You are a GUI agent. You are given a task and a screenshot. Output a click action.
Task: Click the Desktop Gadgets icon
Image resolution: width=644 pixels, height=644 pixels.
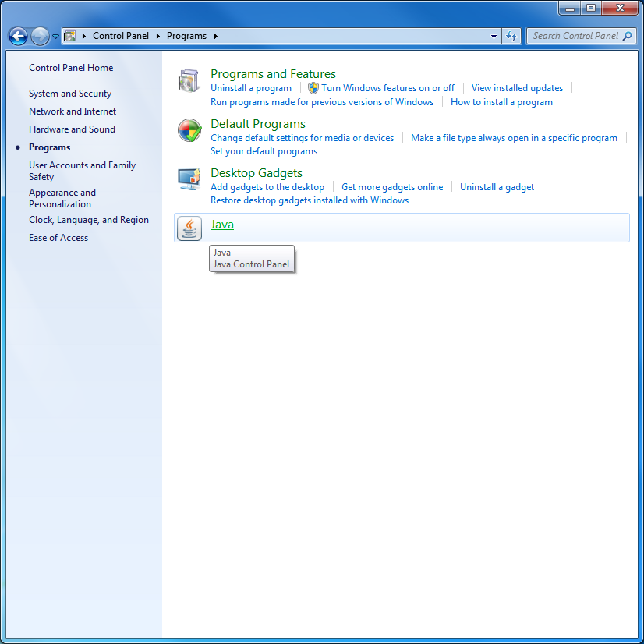pos(189,179)
